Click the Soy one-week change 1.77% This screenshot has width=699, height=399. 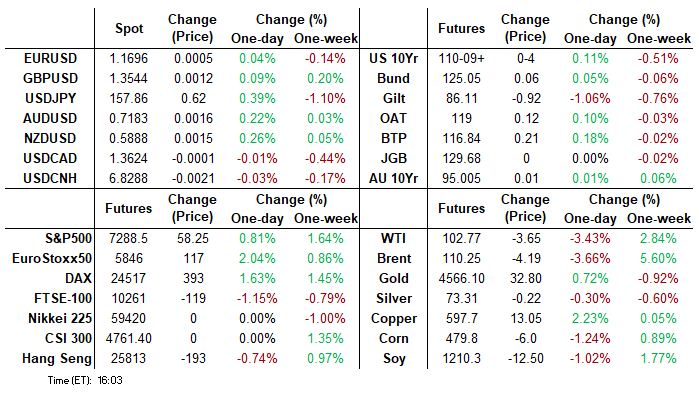tap(658, 359)
